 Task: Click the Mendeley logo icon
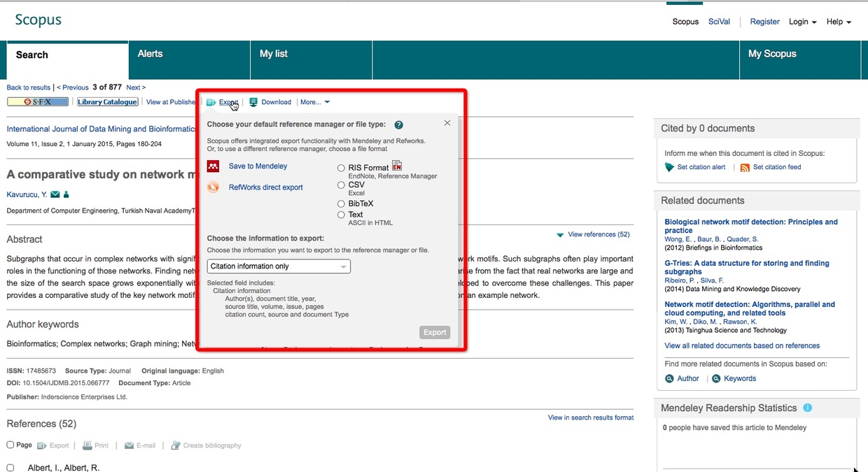coord(213,166)
